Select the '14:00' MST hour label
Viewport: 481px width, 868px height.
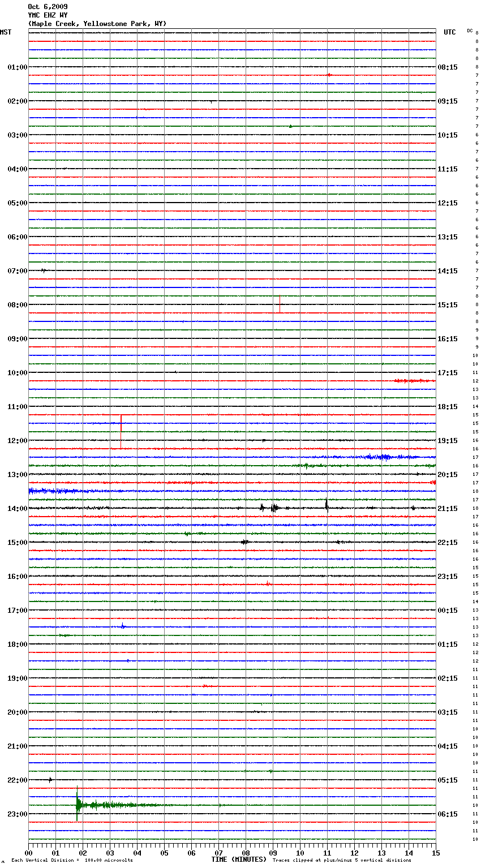pyautogui.click(x=18, y=509)
